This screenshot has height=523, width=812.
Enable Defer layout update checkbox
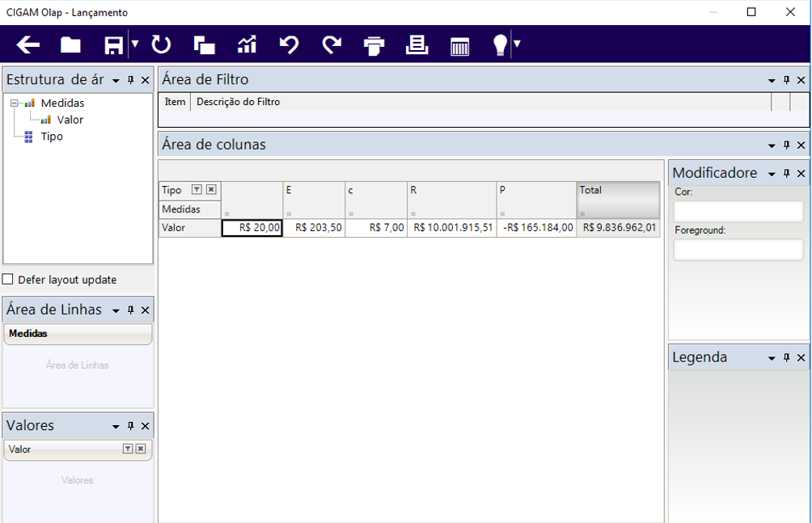(x=8, y=280)
